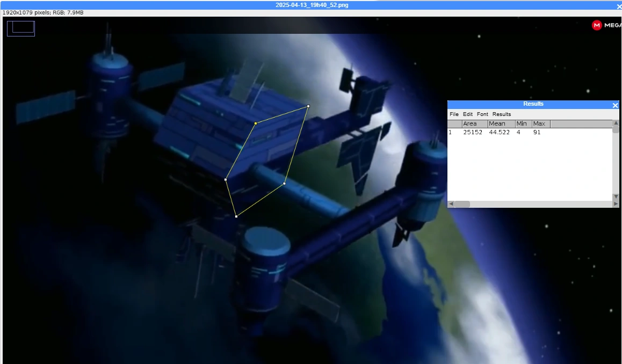The height and width of the screenshot is (364, 622).
Task: Click the Max column header
Action: 541,123
